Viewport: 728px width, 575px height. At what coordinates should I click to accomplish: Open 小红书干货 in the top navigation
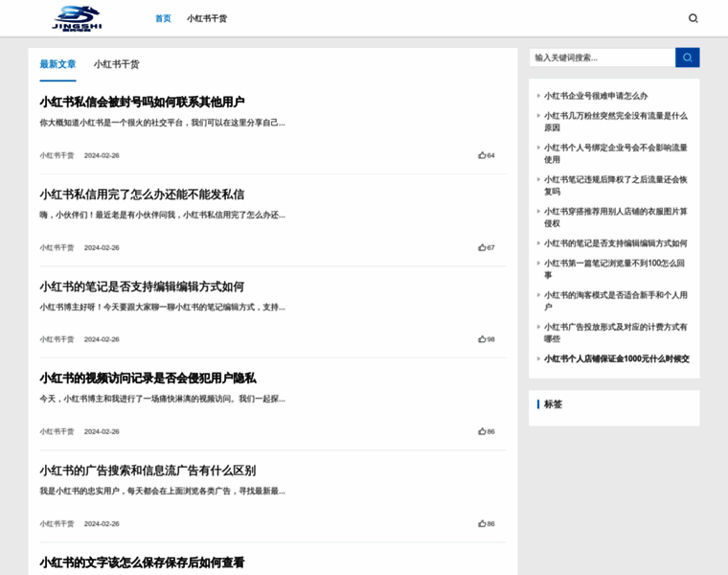click(207, 18)
